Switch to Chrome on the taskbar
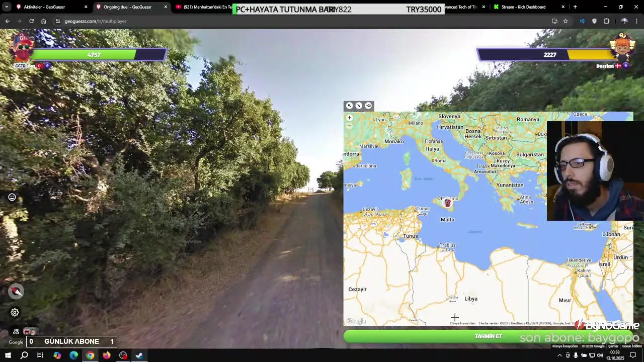This screenshot has height=362, width=644. (x=90, y=355)
